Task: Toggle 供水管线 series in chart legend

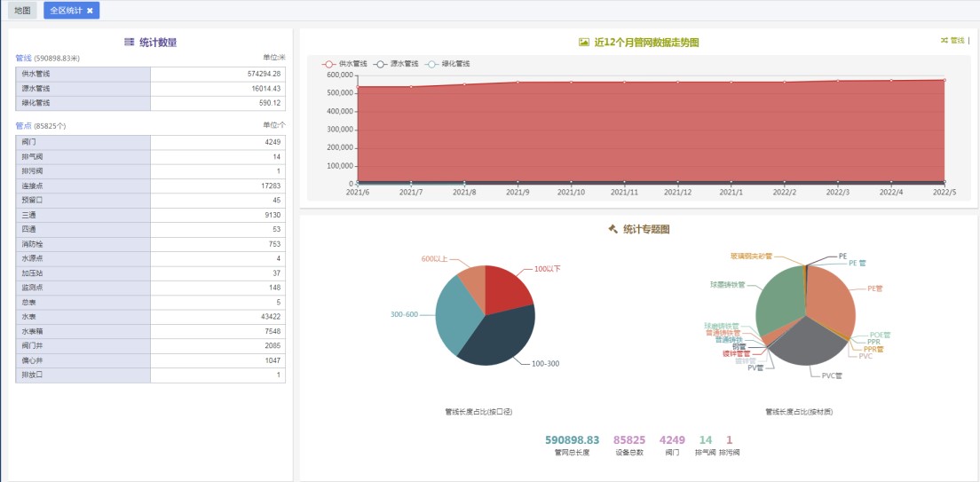Action: coord(345,64)
